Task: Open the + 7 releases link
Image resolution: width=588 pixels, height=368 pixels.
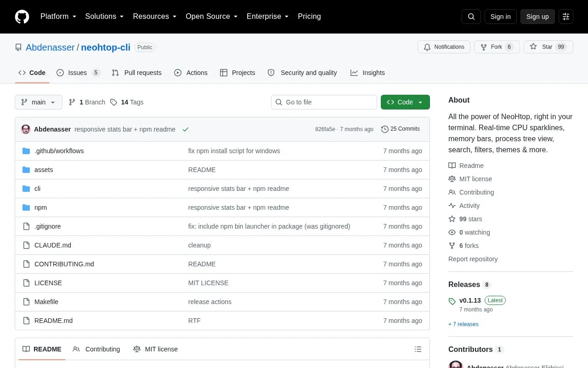Action: point(464,324)
